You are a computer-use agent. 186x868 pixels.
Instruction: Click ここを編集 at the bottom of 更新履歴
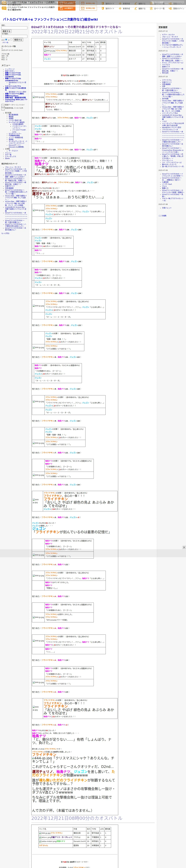coord(162,216)
